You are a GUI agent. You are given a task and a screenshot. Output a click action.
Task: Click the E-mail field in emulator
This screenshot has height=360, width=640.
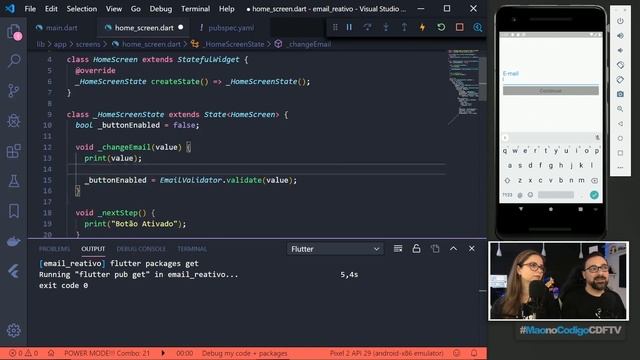(x=551, y=77)
